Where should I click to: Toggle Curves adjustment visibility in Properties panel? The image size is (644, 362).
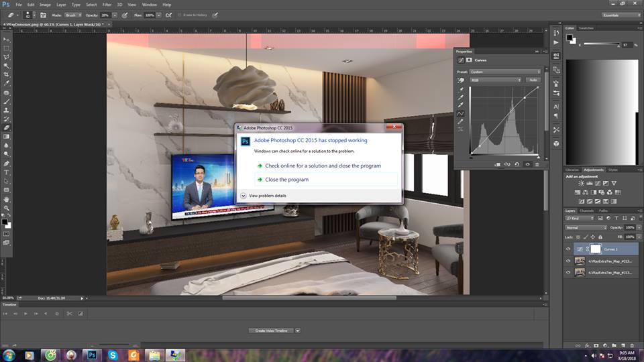pyautogui.click(x=527, y=164)
